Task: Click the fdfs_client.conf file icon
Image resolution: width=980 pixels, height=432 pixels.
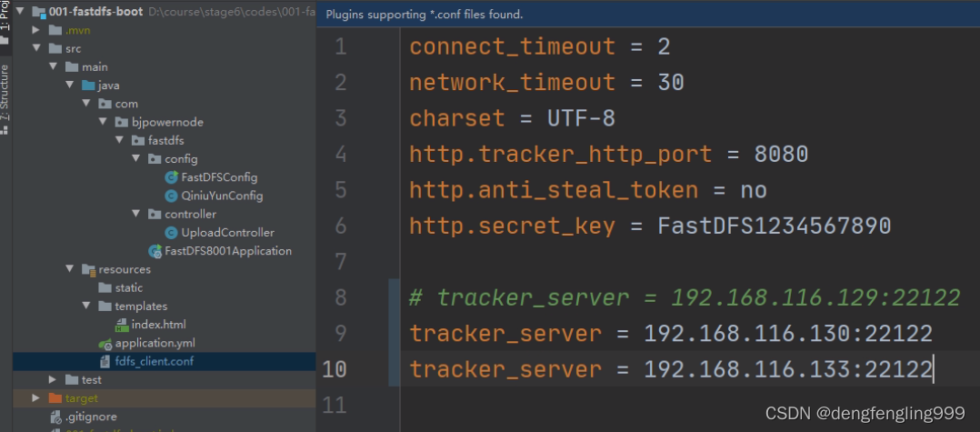Action: [105, 361]
